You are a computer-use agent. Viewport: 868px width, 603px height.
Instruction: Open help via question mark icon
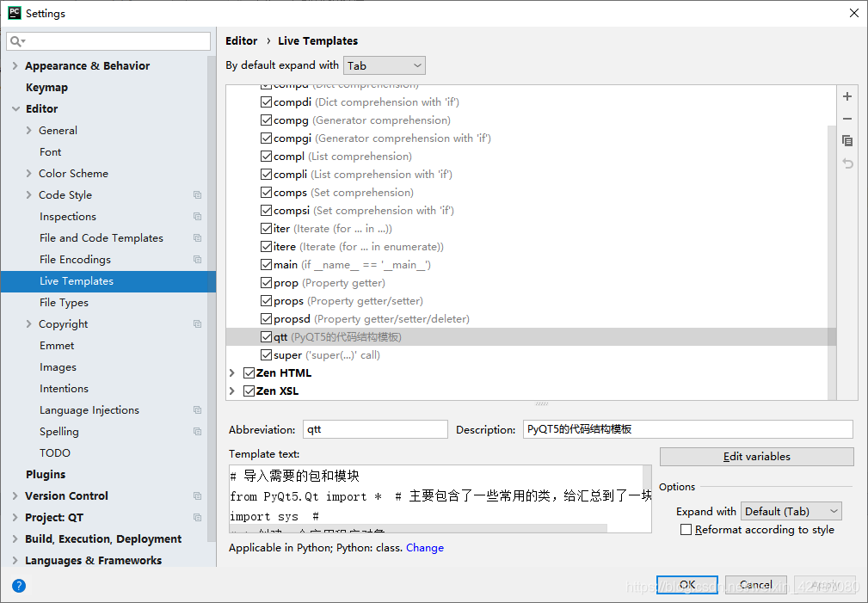pos(19,585)
